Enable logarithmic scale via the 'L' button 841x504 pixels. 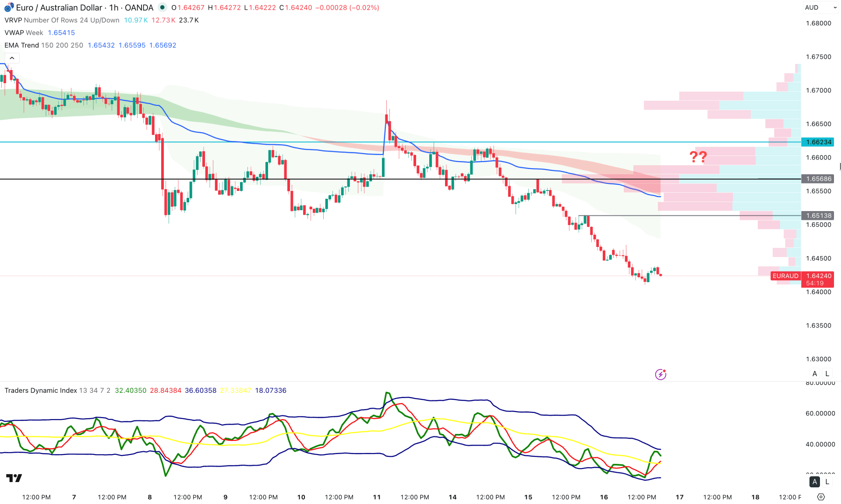point(827,374)
